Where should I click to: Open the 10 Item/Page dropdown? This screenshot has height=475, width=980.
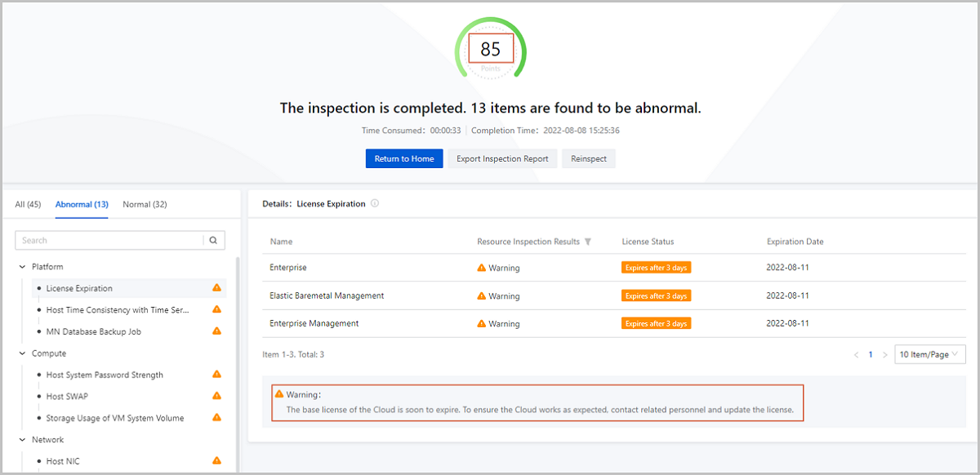[x=930, y=354]
